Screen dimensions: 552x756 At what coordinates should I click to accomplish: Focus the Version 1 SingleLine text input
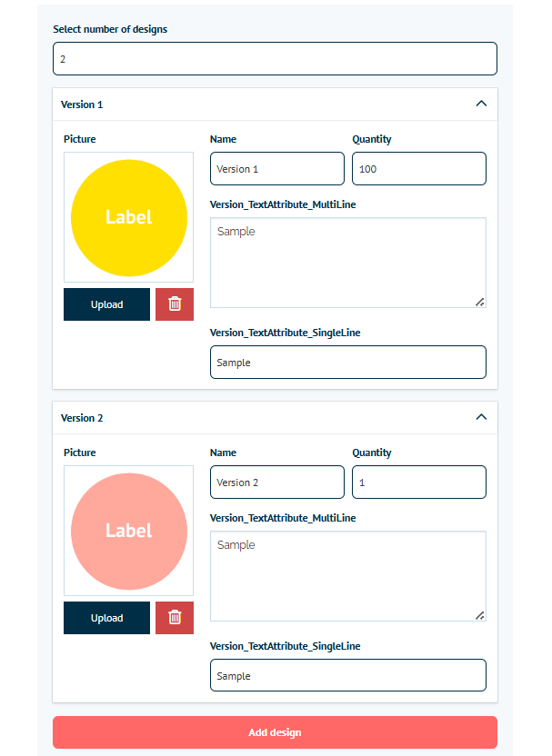(x=348, y=362)
